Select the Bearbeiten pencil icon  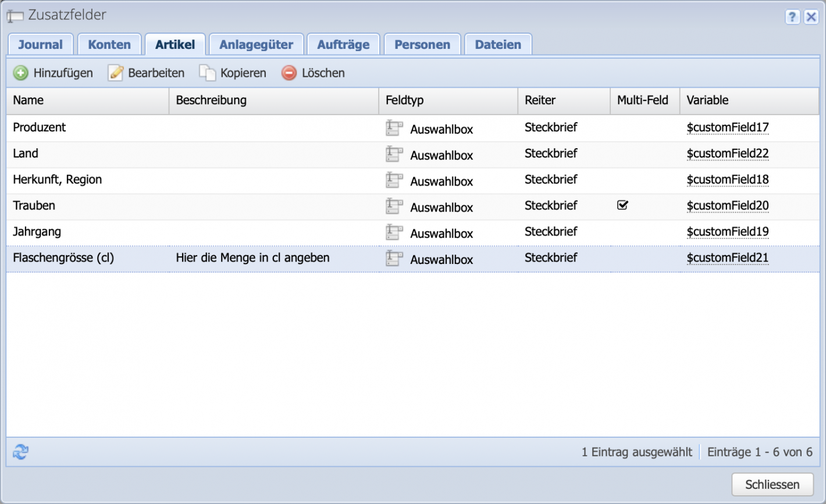coord(115,72)
